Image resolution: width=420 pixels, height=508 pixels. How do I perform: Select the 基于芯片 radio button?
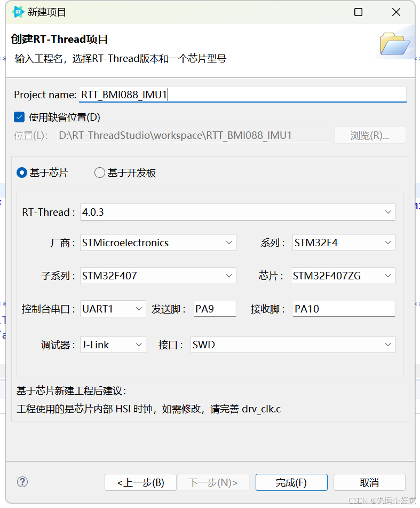click(22, 173)
